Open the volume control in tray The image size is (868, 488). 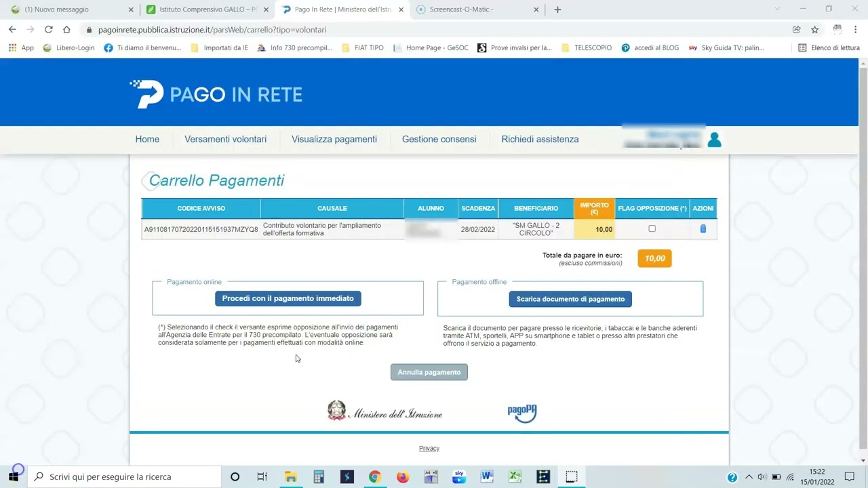click(x=762, y=476)
